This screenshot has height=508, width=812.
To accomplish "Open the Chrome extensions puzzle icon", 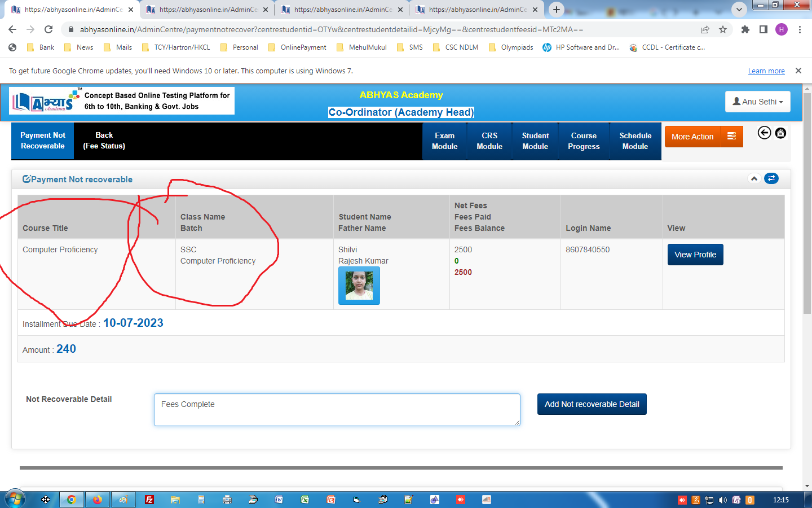I will pyautogui.click(x=745, y=29).
